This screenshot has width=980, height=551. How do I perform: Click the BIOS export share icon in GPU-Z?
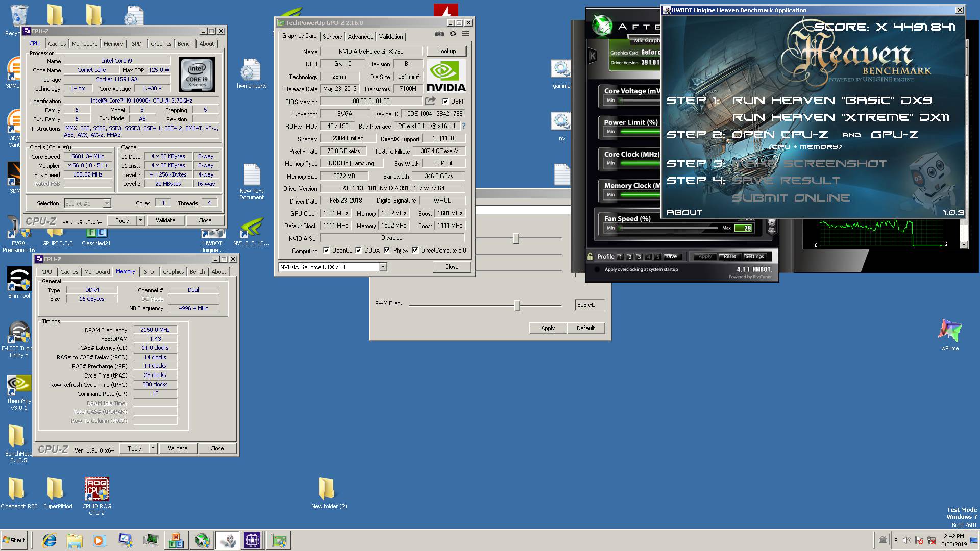430,101
